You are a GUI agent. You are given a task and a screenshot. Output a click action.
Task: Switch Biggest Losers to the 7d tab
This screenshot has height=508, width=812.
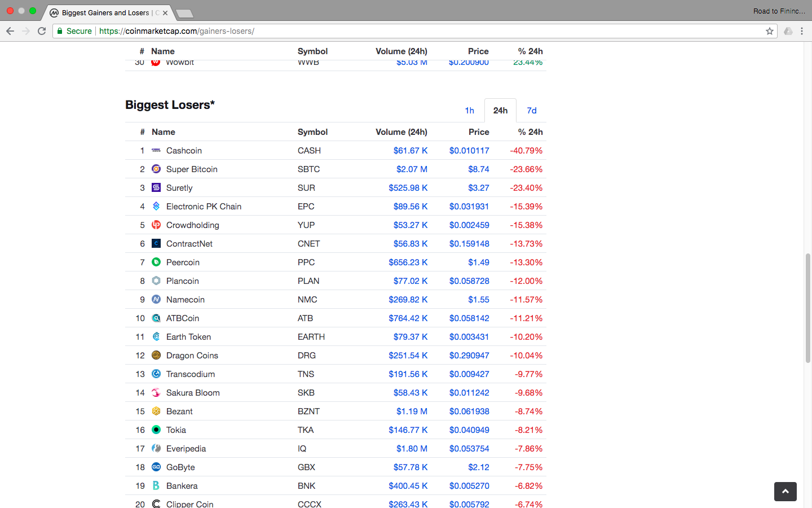[532, 111]
